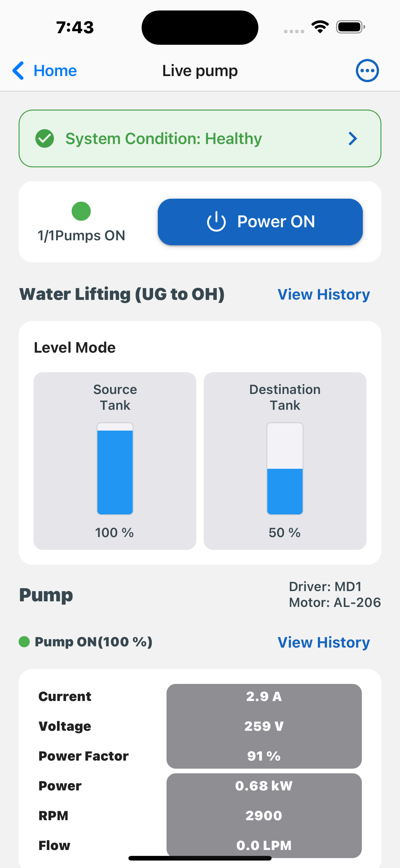The image size is (400, 868).
Task: Tap Source Tank level bar
Action: pos(115,469)
